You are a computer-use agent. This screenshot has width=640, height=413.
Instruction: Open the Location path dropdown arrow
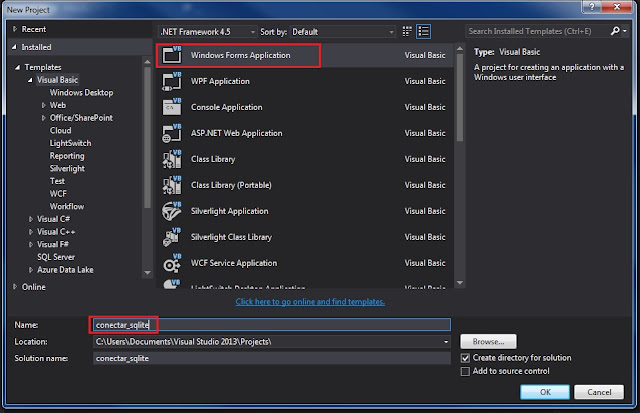pos(446,342)
